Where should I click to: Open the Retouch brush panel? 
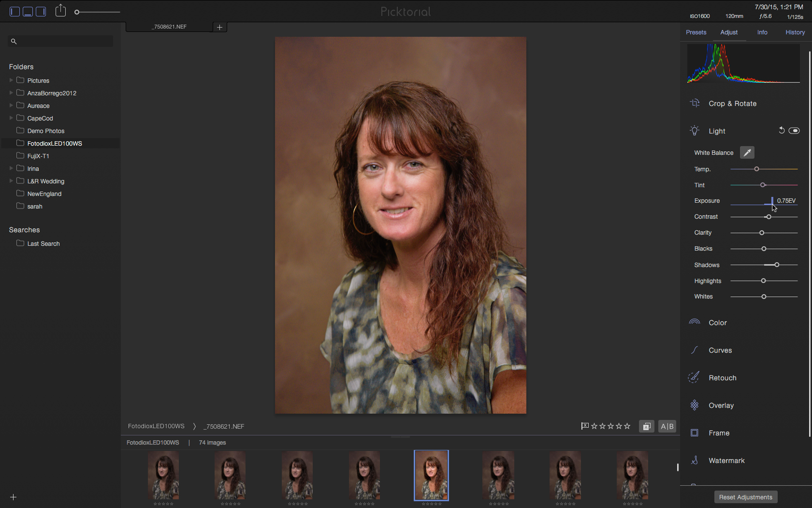[x=722, y=378]
